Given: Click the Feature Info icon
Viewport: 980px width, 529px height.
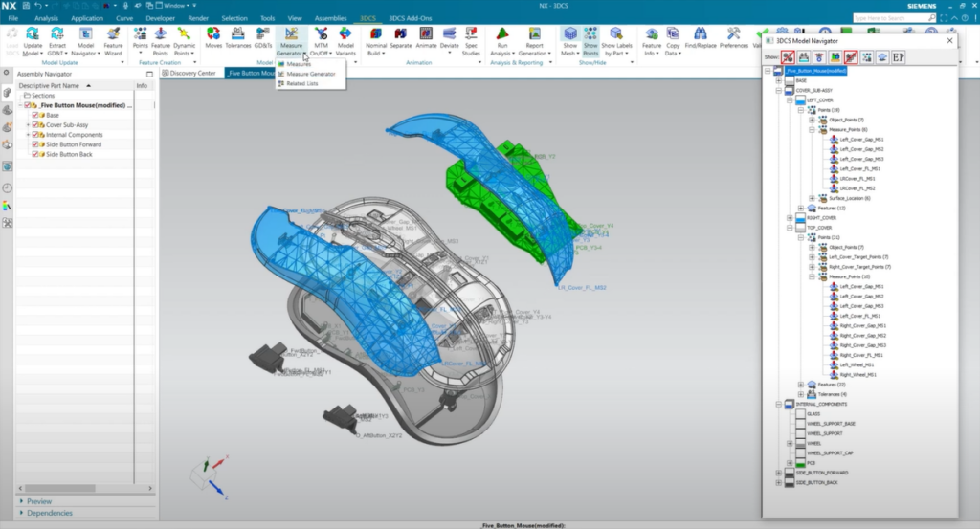Looking at the screenshot, I should [x=651, y=33].
